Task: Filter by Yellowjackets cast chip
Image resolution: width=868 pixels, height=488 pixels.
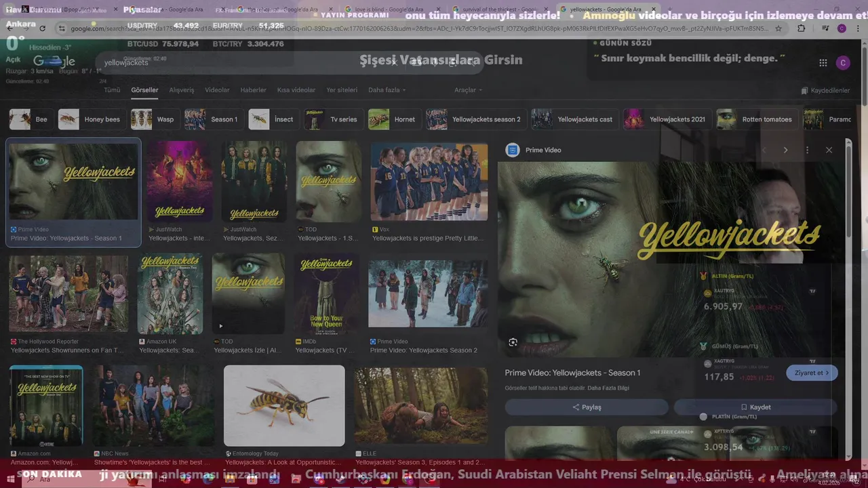Action: [574, 119]
